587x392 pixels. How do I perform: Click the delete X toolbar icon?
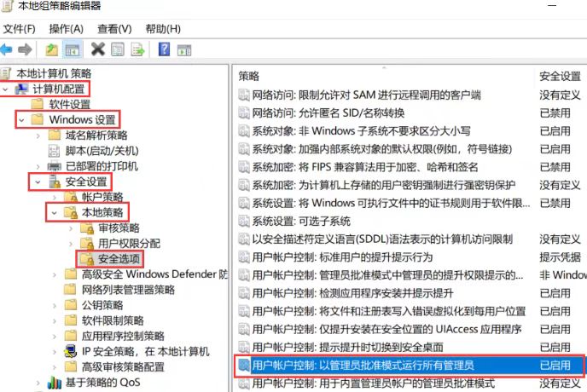point(98,49)
